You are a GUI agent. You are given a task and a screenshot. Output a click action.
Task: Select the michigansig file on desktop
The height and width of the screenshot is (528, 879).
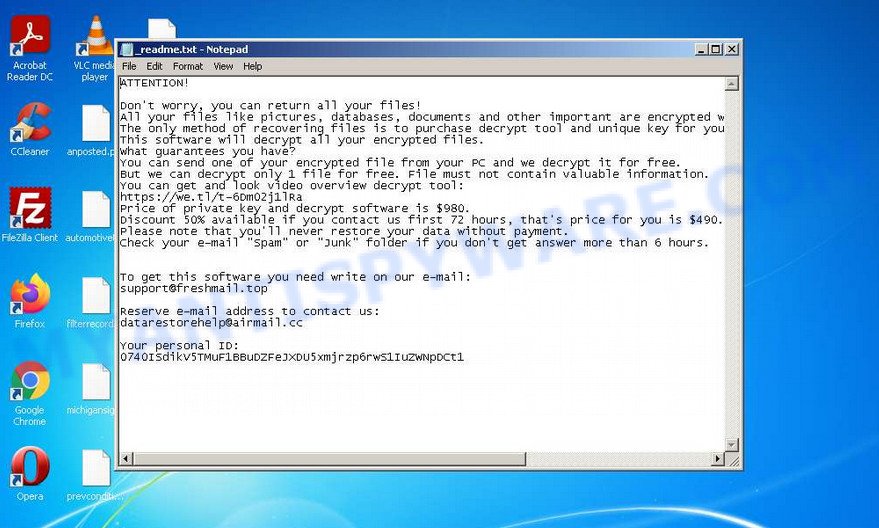click(94, 389)
